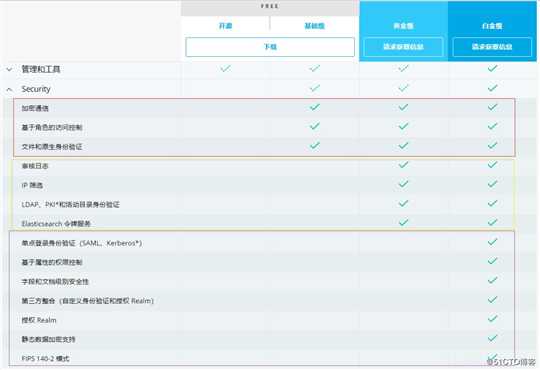Click 管理和工具 checkmark in 黄金级 column
The height and width of the screenshot is (370, 540).
403,69
